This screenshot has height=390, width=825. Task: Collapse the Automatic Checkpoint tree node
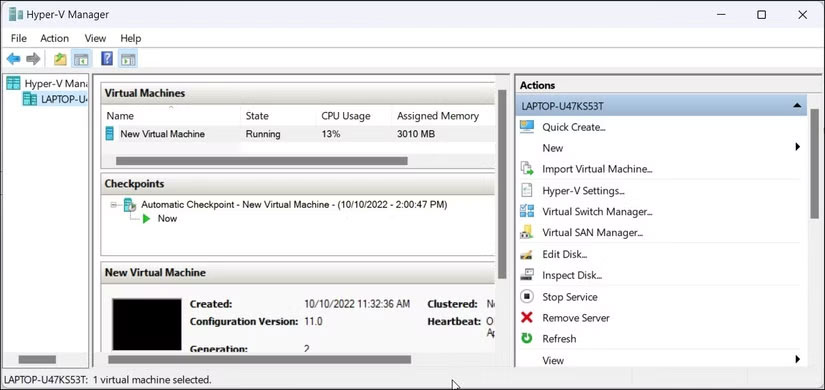coord(114,205)
